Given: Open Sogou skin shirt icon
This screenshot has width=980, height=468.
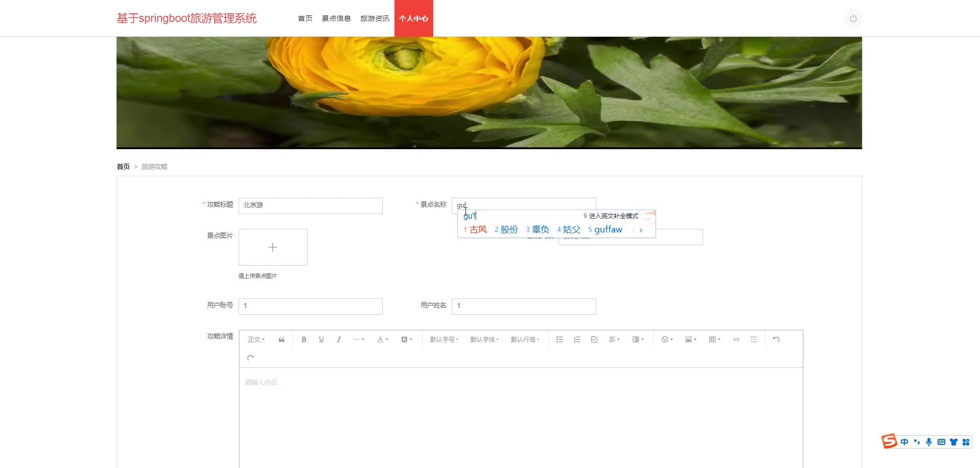Looking at the screenshot, I should 953,442.
